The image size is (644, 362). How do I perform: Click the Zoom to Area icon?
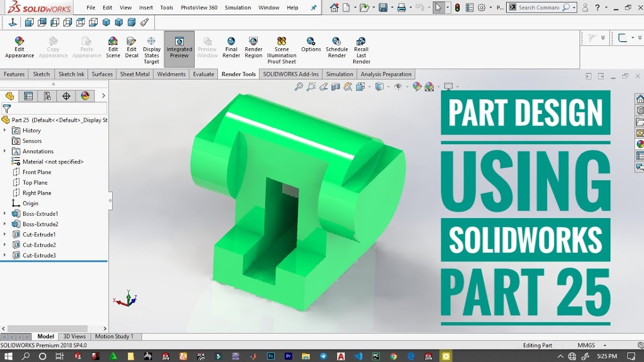(311, 86)
